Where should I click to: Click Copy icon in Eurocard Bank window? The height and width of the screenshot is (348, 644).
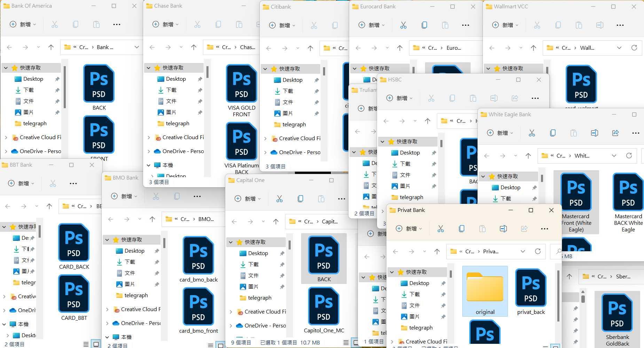coord(424,25)
